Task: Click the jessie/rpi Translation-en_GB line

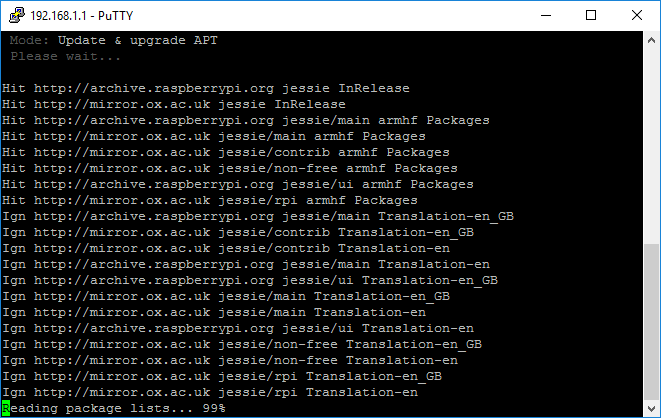Action: 222,376
